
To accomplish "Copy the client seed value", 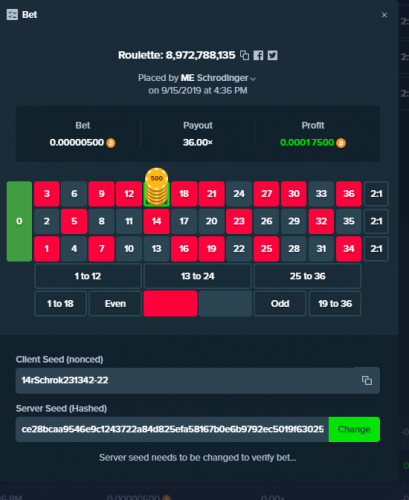I will [x=367, y=380].
